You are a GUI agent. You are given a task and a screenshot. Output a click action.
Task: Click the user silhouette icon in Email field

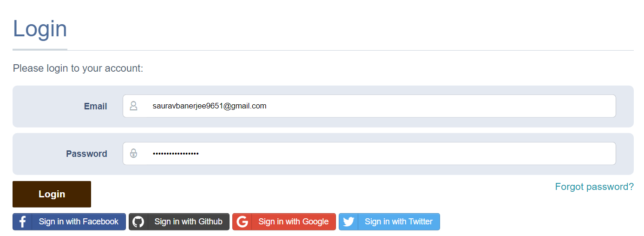coord(133,106)
